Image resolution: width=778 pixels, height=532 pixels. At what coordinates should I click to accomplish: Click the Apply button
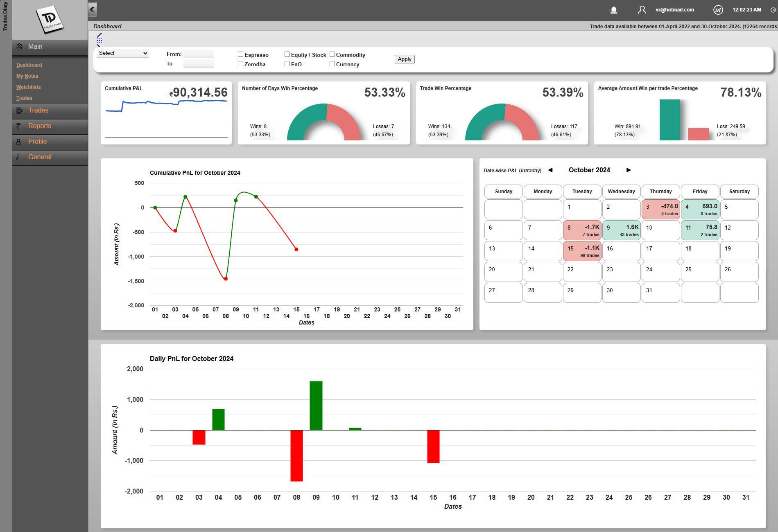click(405, 59)
